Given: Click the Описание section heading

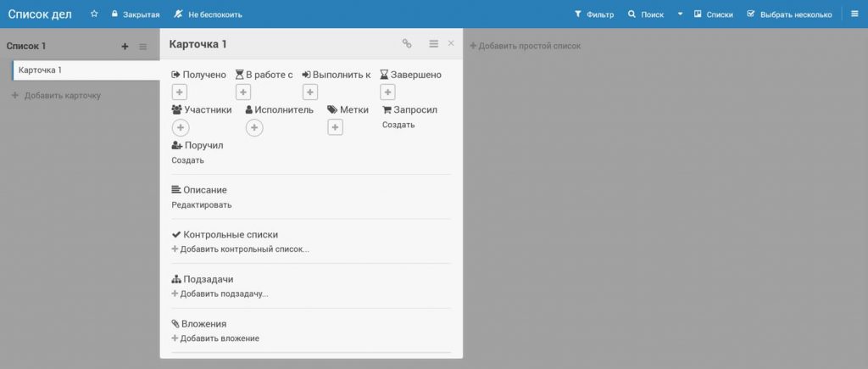Looking at the screenshot, I should (199, 190).
